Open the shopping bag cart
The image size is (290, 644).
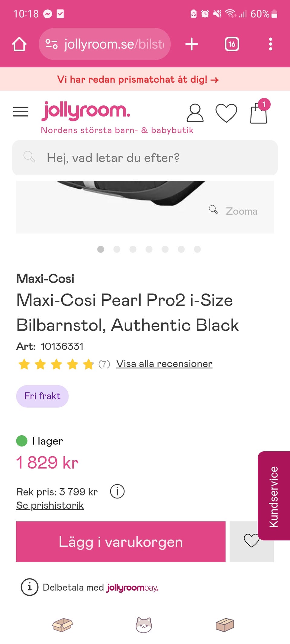click(x=259, y=112)
